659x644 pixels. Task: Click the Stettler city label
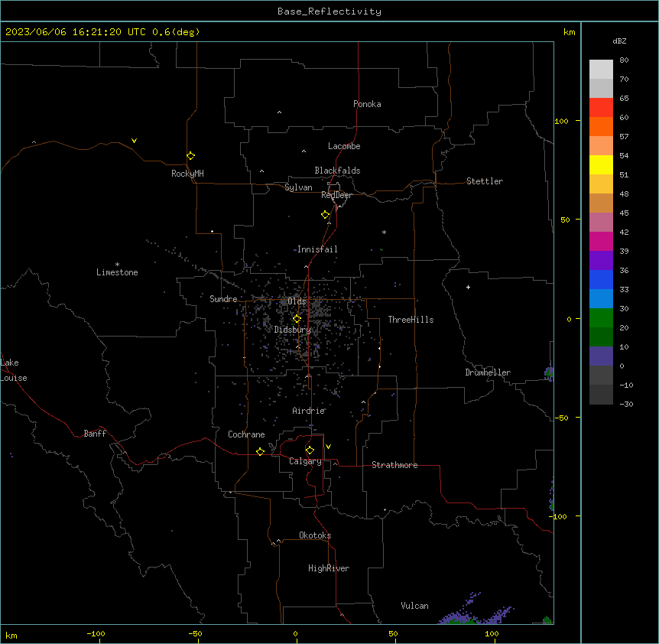485,181
